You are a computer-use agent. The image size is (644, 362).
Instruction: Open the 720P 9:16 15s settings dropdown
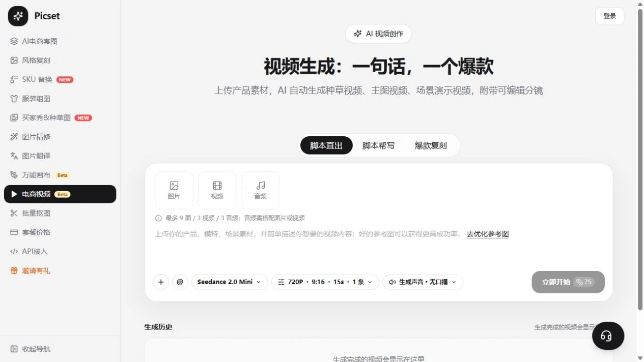(325, 282)
